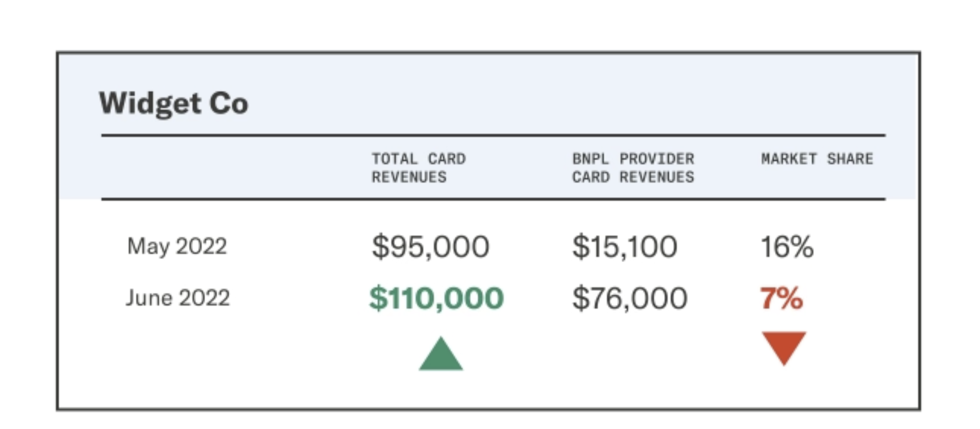The width and height of the screenshot is (980, 429).
Task: Click the word BNPL in the header
Action: click(590, 159)
